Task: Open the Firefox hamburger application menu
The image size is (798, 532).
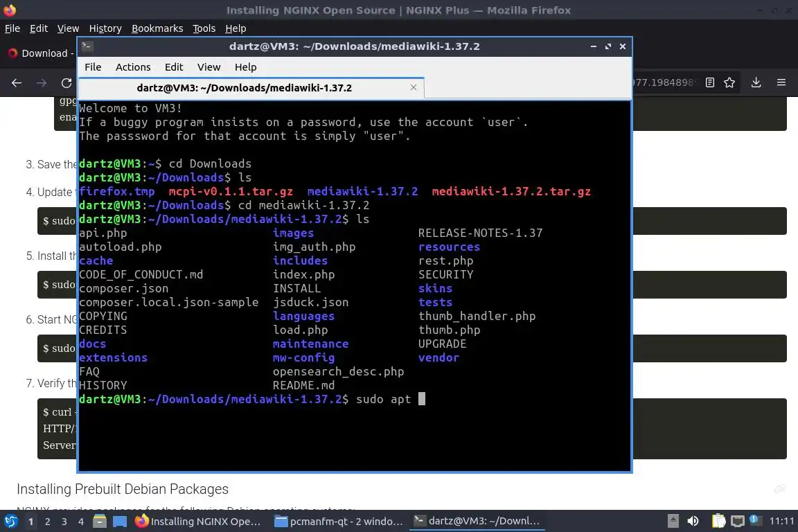Action: [x=781, y=82]
